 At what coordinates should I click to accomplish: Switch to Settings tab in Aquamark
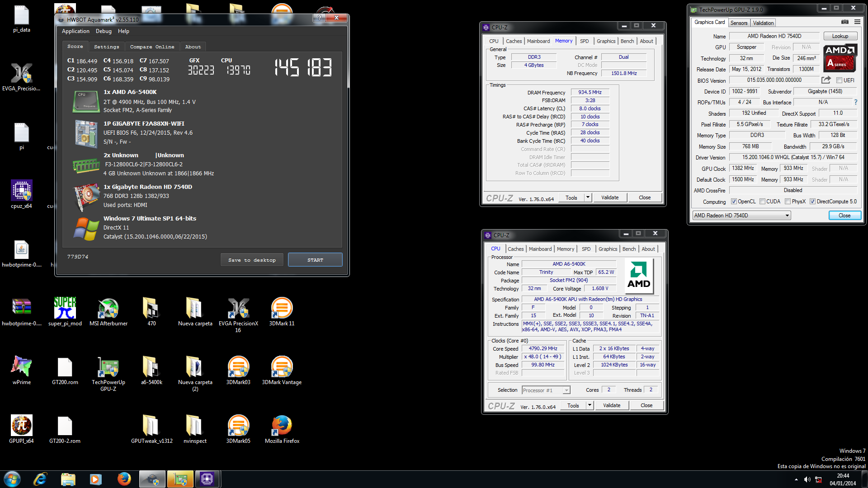pos(106,47)
